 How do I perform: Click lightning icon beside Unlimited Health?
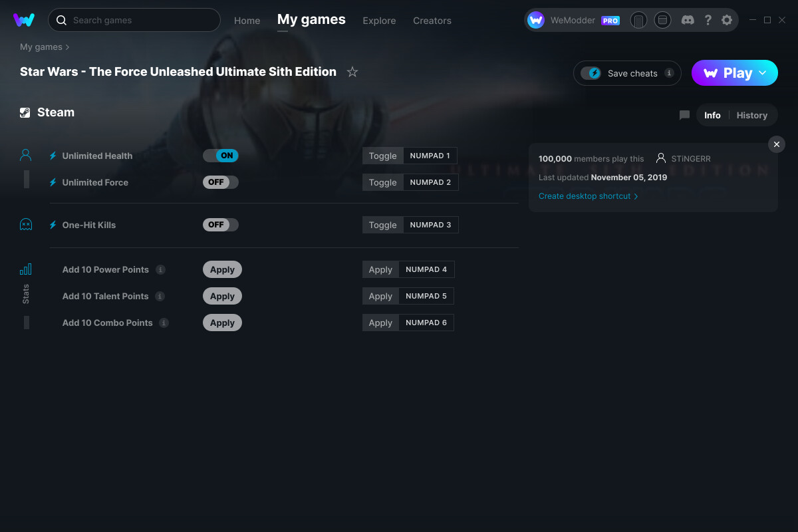(53, 156)
